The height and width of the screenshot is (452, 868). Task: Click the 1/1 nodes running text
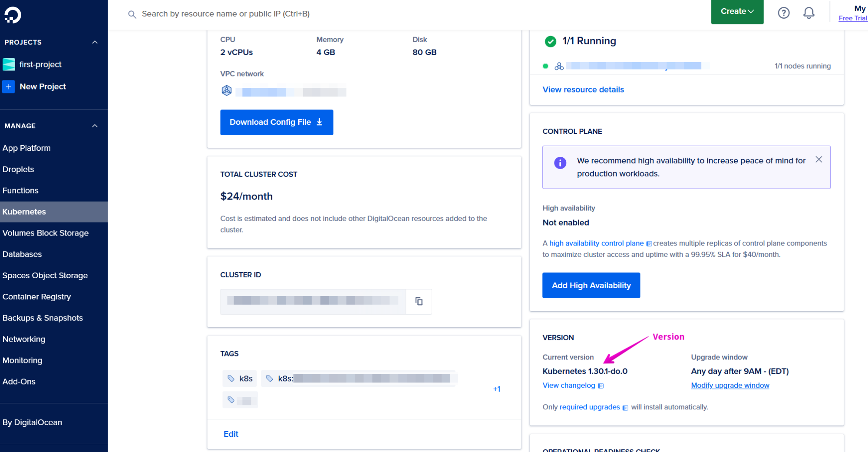pyautogui.click(x=802, y=66)
